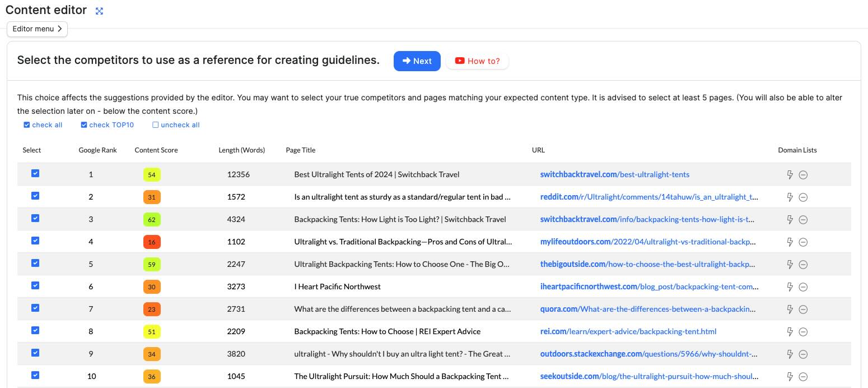This screenshot has height=388, width=868.
Task: Uncheck I Heart Pacific Northwest row
Action: coord(35,285)
